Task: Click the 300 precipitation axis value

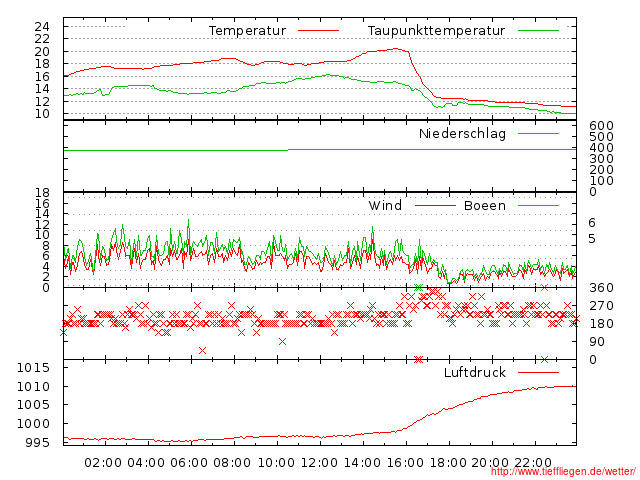Action: [601, 159]
